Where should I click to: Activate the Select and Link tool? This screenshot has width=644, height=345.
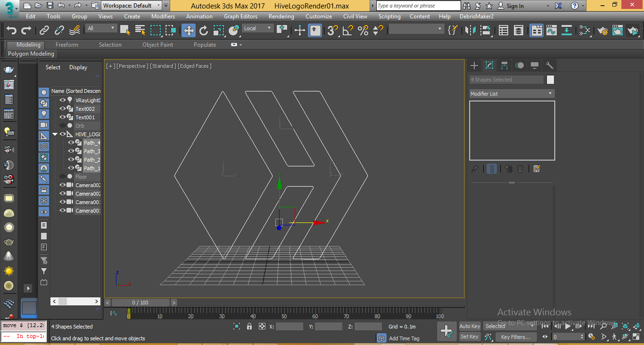point(44,31)
